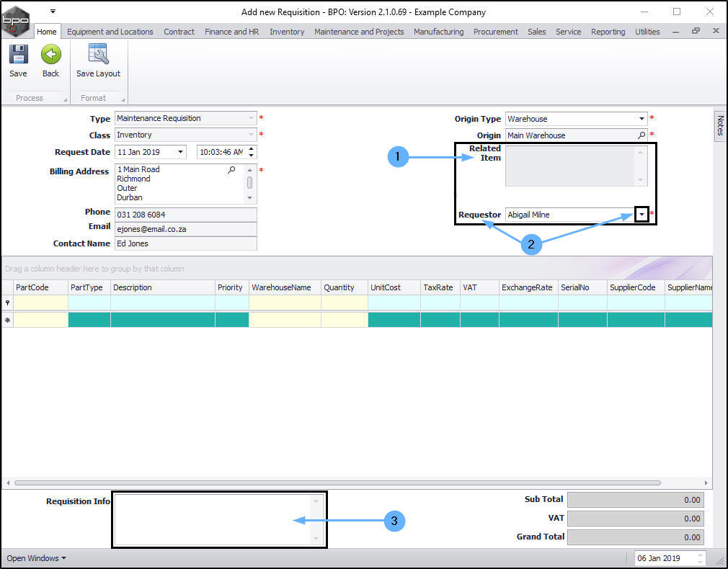This screenshot has height=569, width=728.
Task: Open the Manufacturing tab
Action: 439,32
